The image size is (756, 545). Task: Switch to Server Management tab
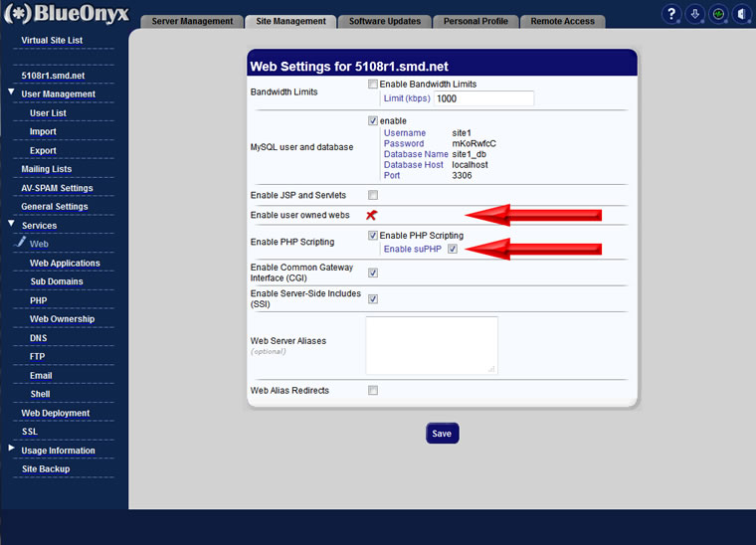pyautogui.click(x=192, y=21)
